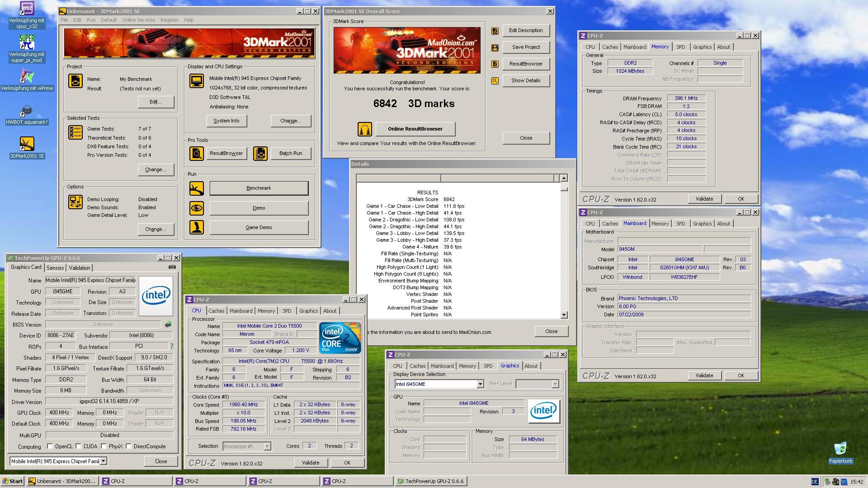Open the Register menu in 3DMark2001

pos(169,20)
